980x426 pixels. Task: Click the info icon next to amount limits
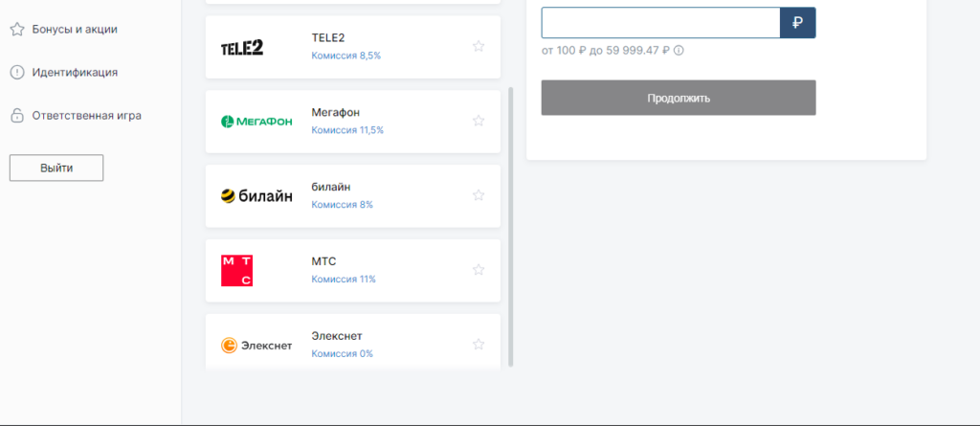(x=679, y=50)
